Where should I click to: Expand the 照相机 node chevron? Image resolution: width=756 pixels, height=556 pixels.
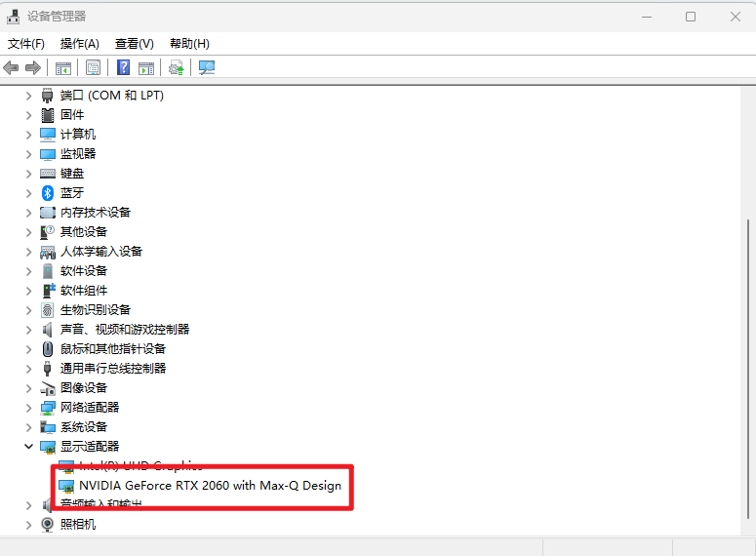[x=28, y=525]
